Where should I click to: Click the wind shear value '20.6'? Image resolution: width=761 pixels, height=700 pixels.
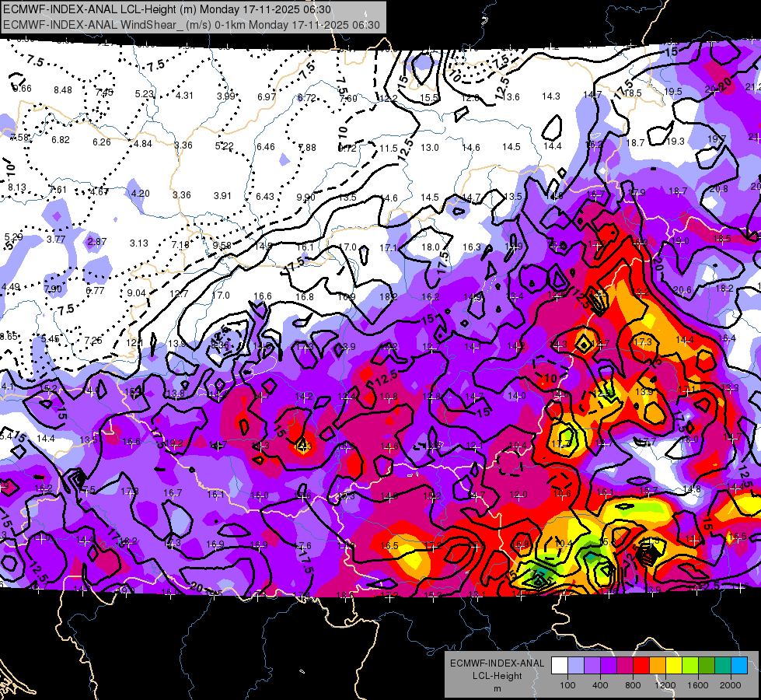[682, 290]
